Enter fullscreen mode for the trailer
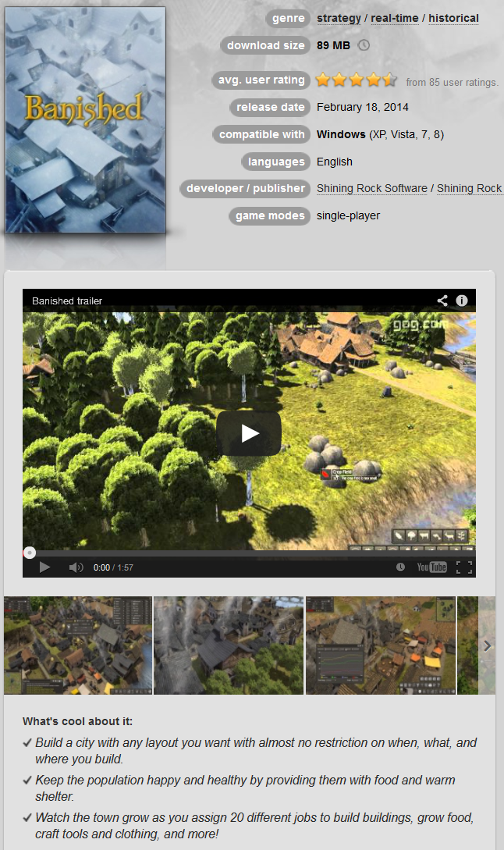The width and height of the screenshot is (504, 850). pyautogui.click(x=464, y=567)
